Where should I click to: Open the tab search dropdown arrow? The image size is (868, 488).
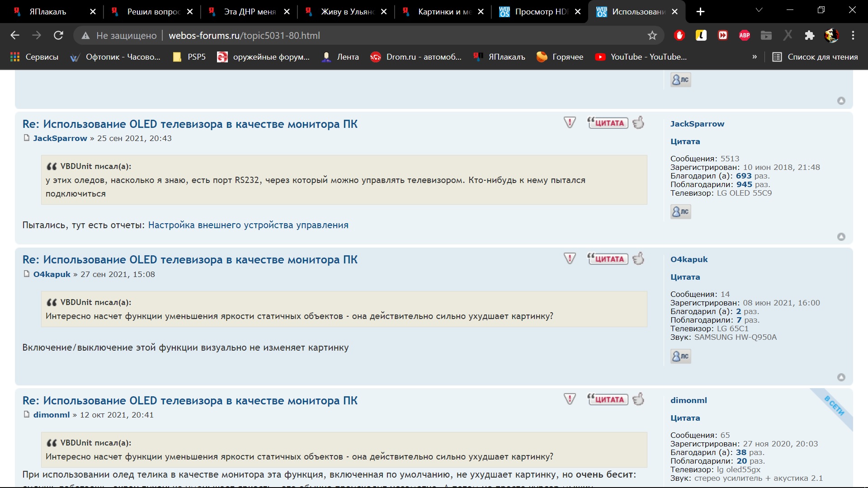(x=759, y=10)
